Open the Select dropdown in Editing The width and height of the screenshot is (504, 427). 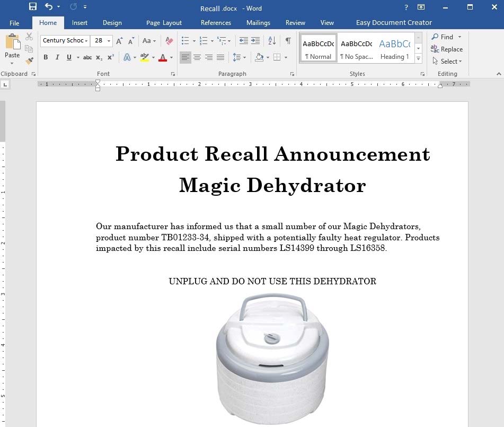coord(447,61)
